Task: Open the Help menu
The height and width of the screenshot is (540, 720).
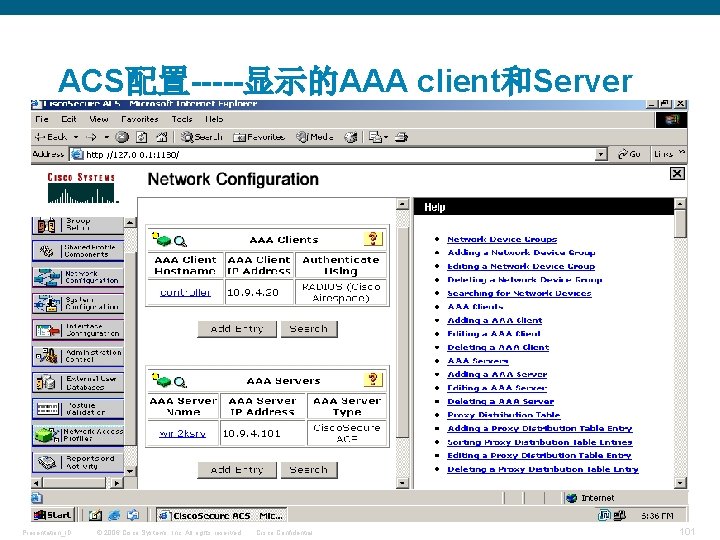Action: tap(214, 119)
